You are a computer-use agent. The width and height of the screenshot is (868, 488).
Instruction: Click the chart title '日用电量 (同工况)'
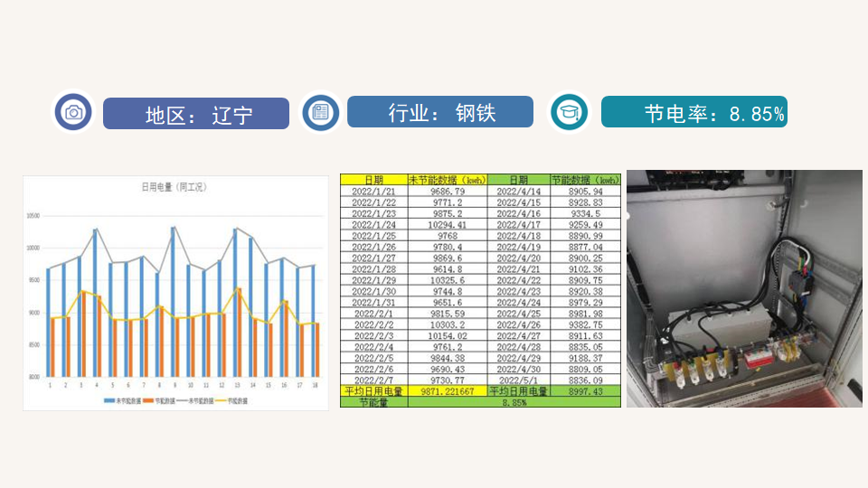[x=174, y=187]
